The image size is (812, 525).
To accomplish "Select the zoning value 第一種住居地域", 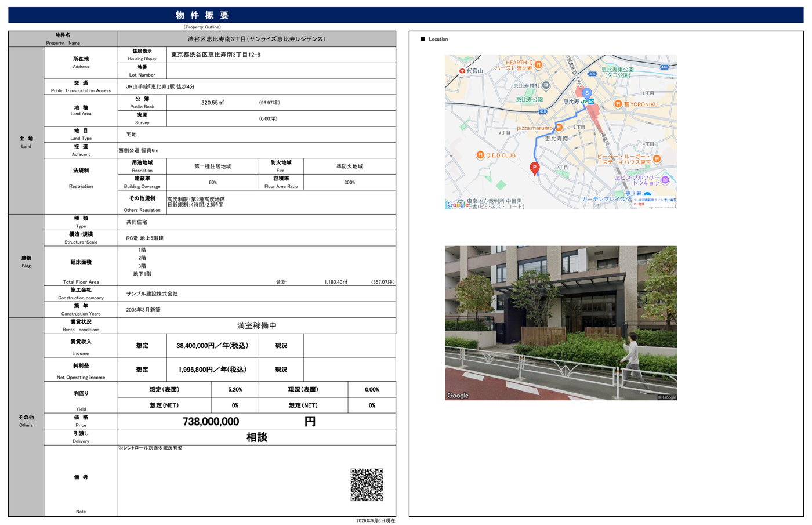I will 212,166.
